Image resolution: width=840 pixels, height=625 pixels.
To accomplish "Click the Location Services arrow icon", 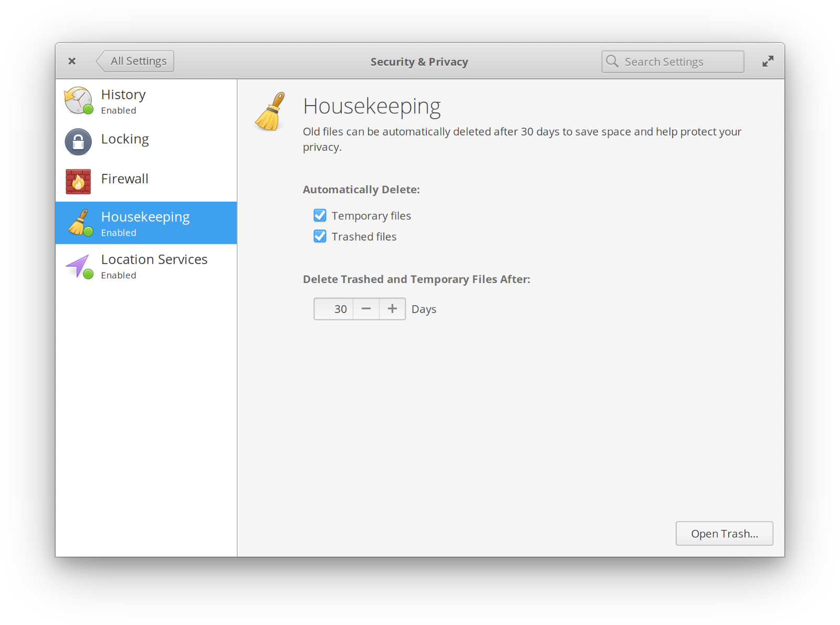I will 79,266.
